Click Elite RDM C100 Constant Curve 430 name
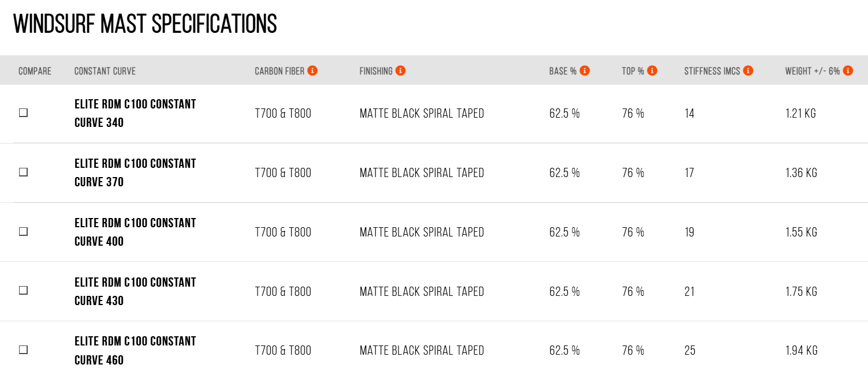This screenshot has height=372, width=868. [135, 291]
